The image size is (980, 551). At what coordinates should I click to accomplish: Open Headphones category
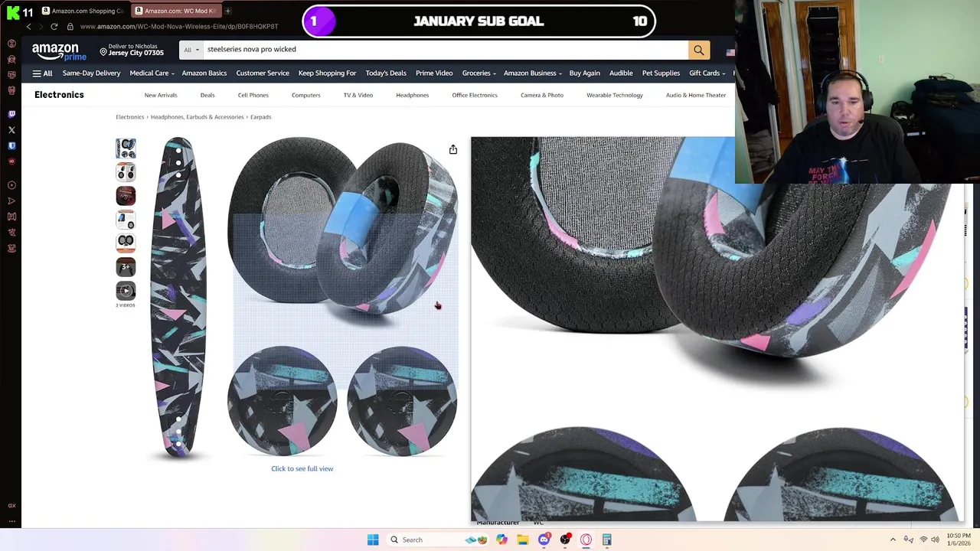tap(412, 95)
